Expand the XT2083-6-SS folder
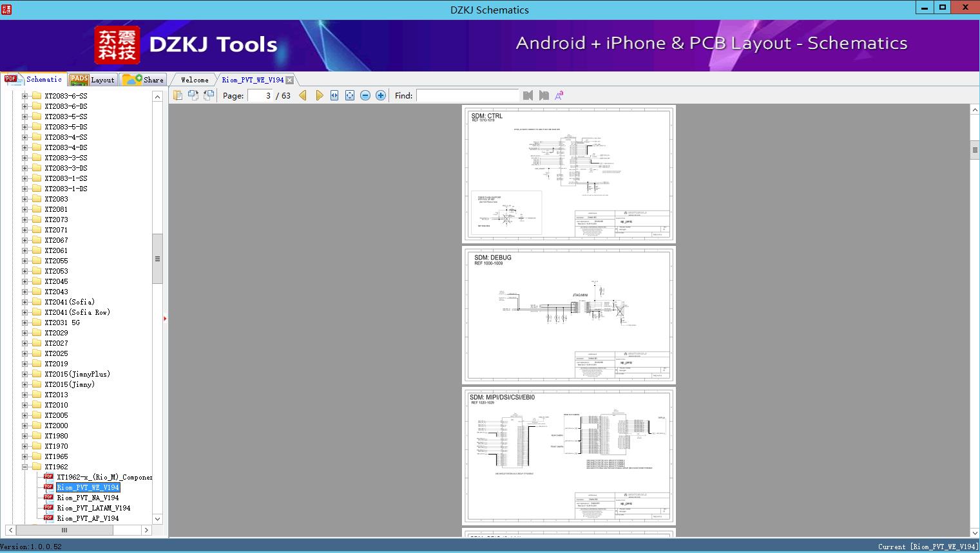 click(x=25, y=96)
